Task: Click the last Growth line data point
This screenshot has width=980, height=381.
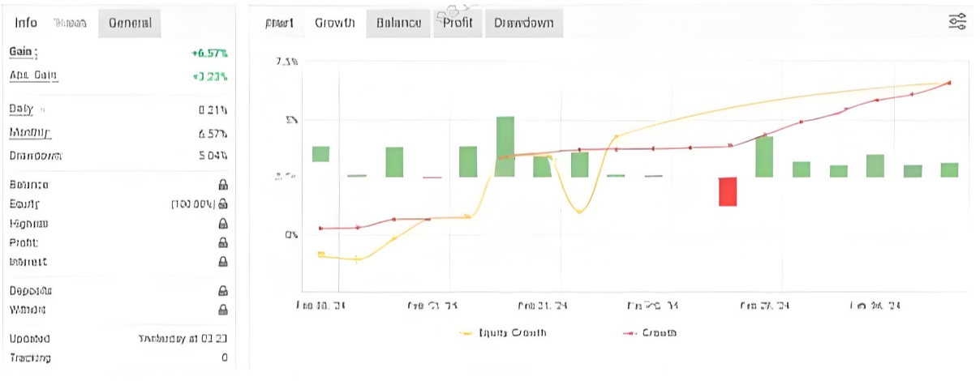Action: pos(949,83)
